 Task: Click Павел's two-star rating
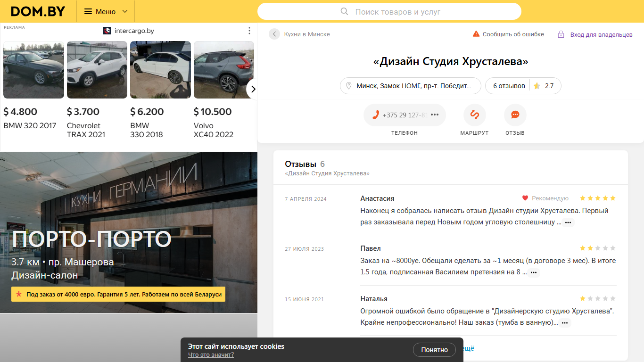[x=598, y=248]
